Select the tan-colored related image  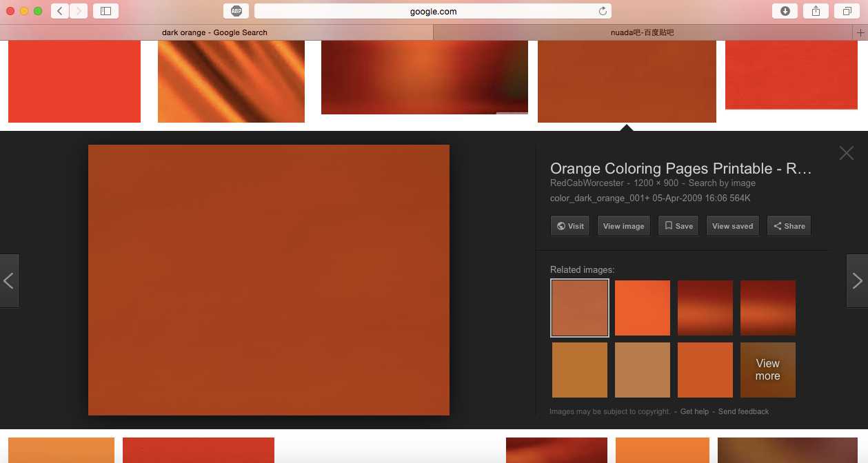(643, 370)
